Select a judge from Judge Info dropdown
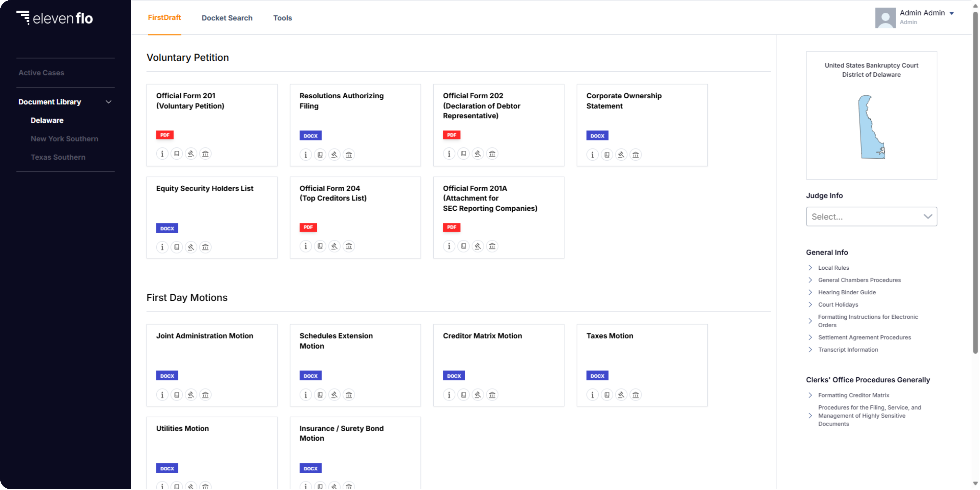 (871, 216)
